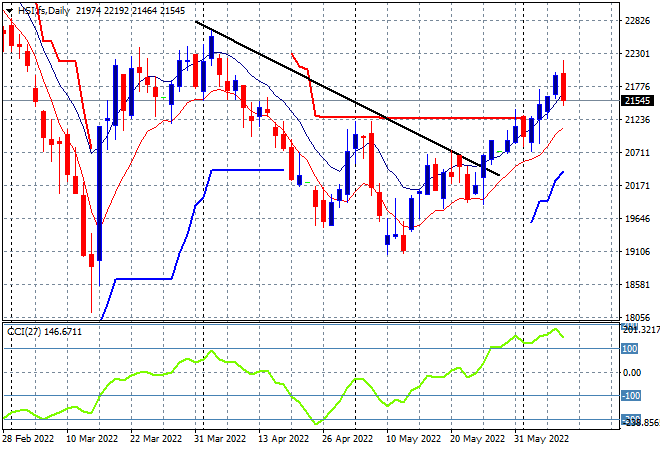Select the black descending trendline
660x450 pixels.
pos(348,98)
